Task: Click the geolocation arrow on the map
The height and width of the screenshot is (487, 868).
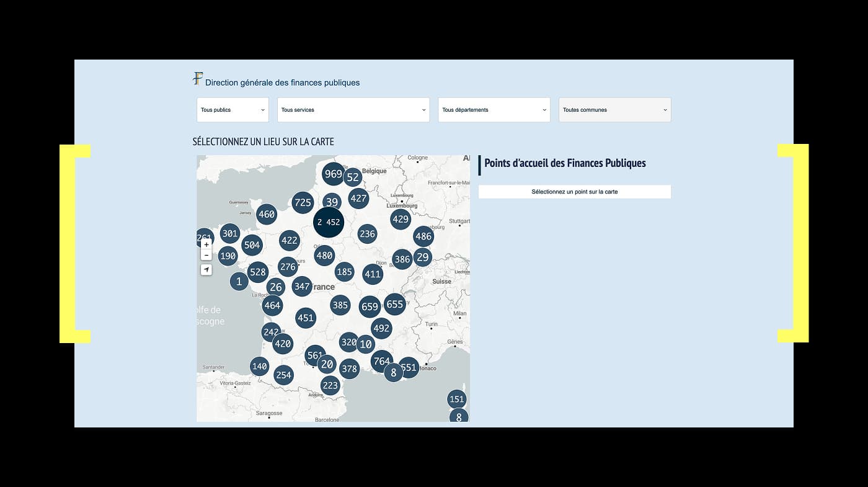Action: click(206, 270)
